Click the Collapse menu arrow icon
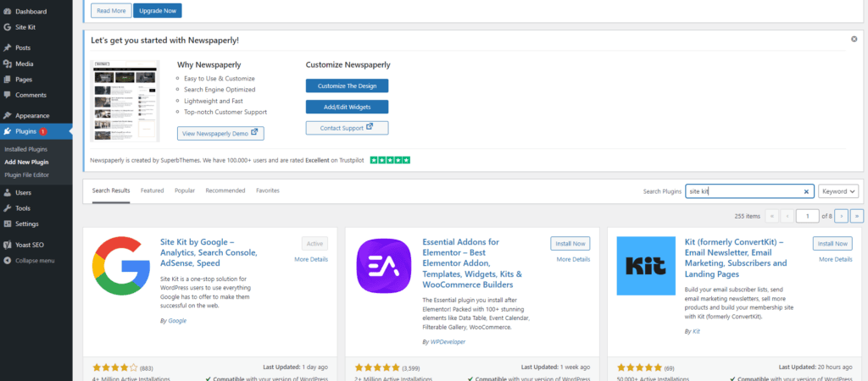Screen dimensions: 868x381 click(7, 261)
